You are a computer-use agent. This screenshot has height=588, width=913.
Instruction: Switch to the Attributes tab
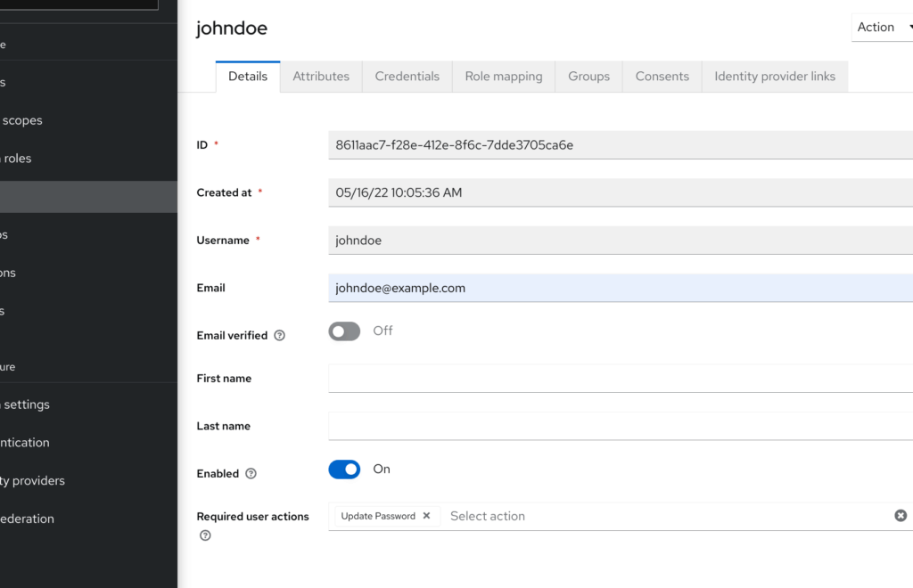(321, 77)
